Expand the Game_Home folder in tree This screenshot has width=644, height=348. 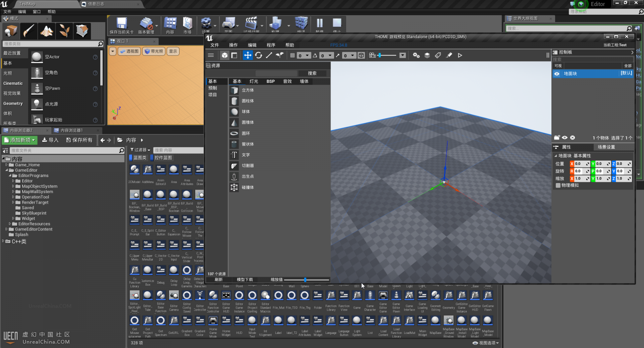coord(6,165)
